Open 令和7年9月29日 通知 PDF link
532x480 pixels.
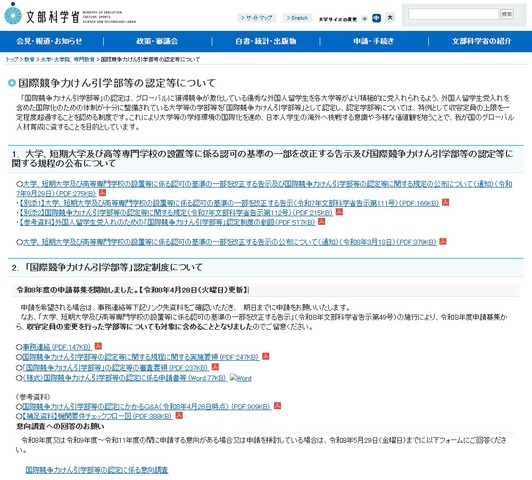point(264,189)
